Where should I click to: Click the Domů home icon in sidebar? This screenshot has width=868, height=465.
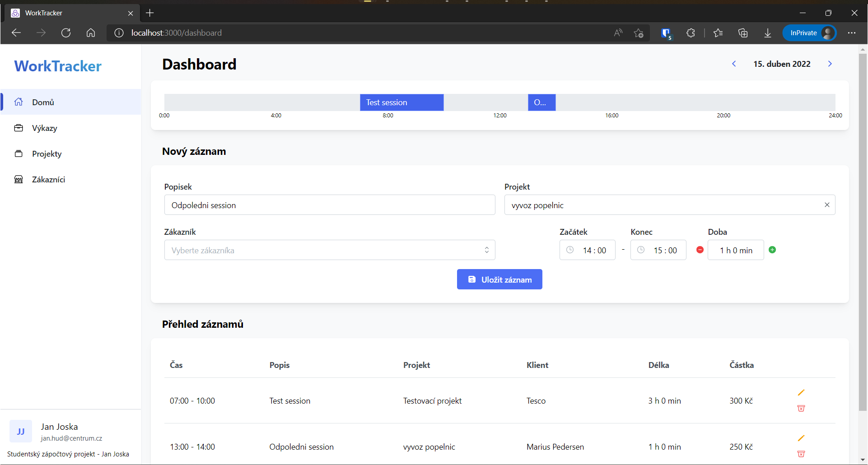pos(19,102)
